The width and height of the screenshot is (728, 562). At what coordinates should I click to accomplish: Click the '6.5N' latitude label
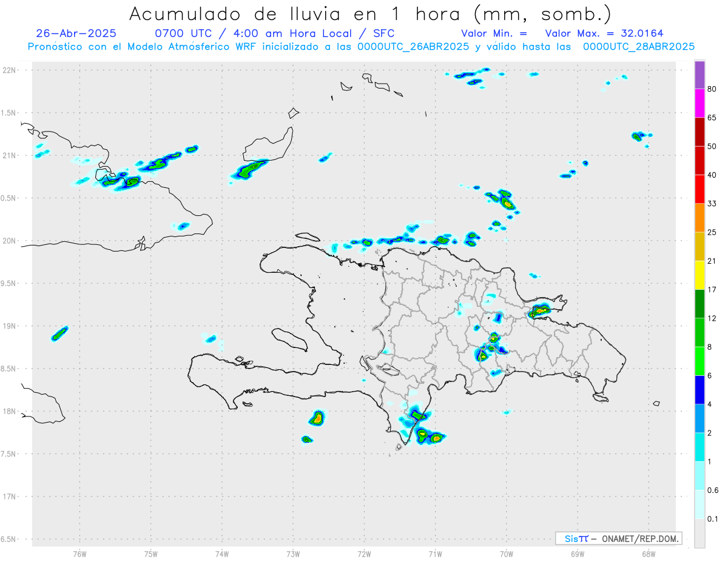point(8,540)
